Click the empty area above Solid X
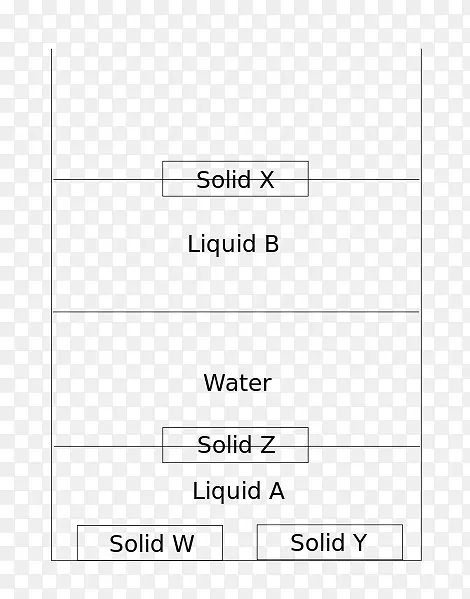This screenshot has height=599, width=470. click(x=235, y=105)
